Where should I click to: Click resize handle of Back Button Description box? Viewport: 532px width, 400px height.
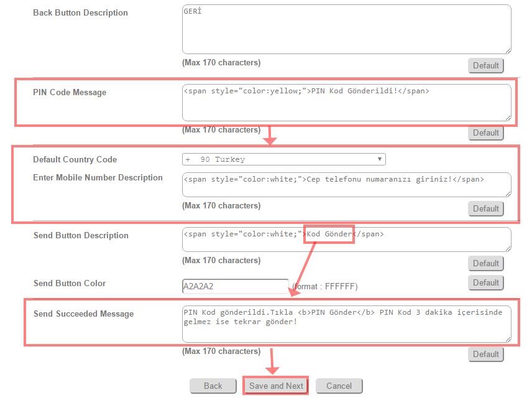[x=508, y=50]
